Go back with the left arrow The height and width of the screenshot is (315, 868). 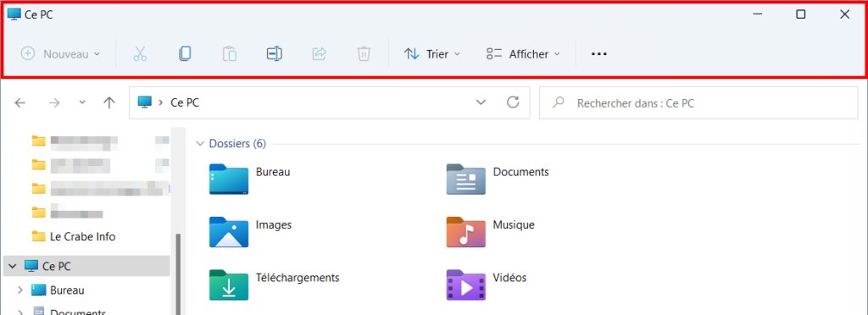tap(20, 102)
